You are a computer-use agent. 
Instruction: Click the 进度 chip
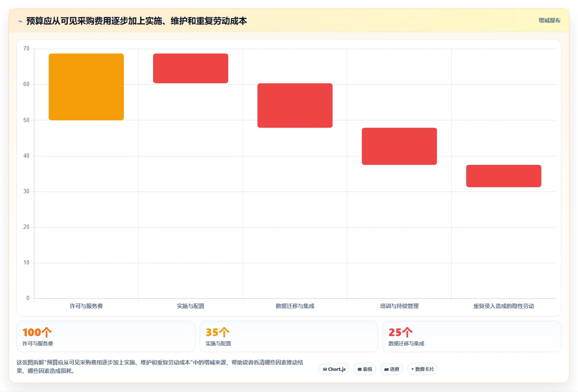point(392,369)
